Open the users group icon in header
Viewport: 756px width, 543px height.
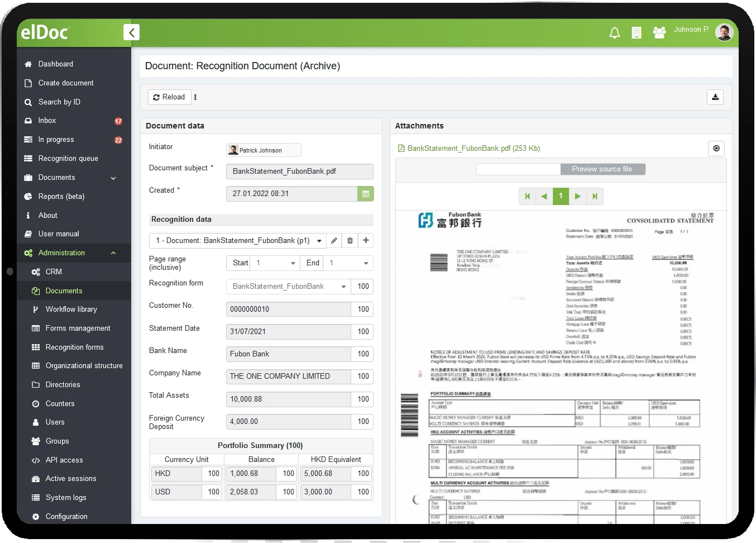(x=659, y=33)
